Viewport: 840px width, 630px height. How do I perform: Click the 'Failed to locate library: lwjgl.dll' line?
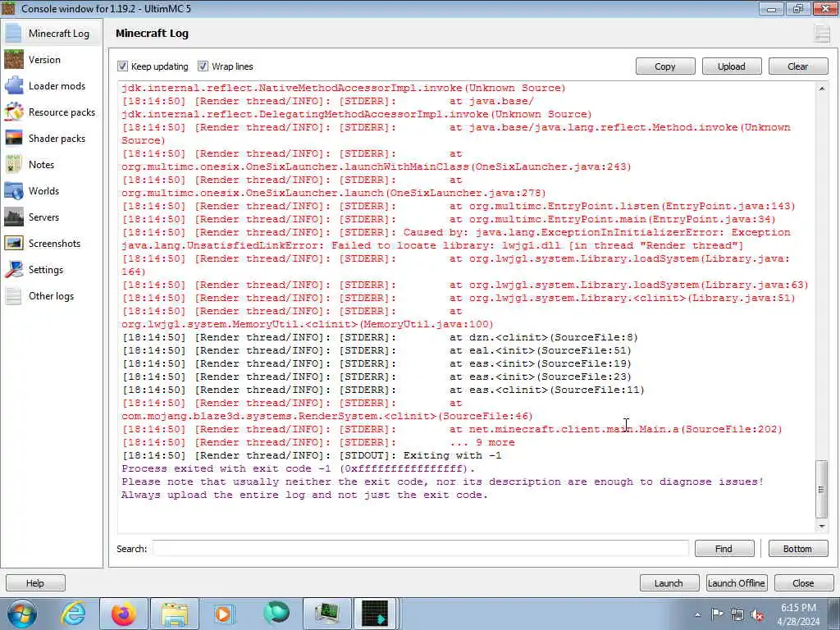(431, 245)
